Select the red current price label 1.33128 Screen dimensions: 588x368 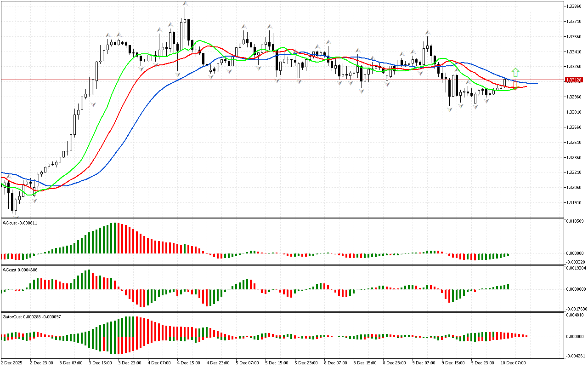(x=574, y=80)
